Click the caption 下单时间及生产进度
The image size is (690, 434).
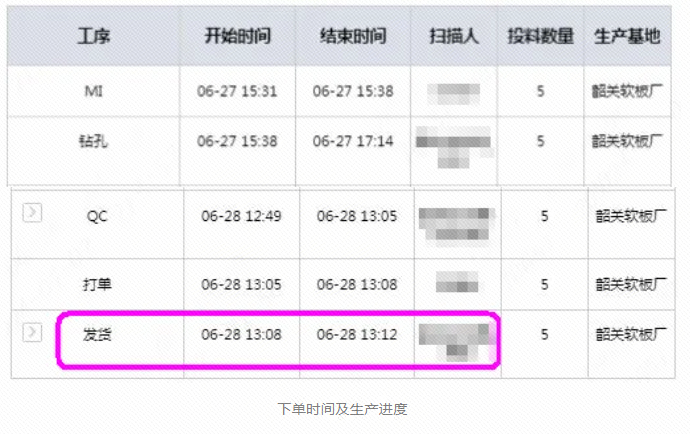342,409
